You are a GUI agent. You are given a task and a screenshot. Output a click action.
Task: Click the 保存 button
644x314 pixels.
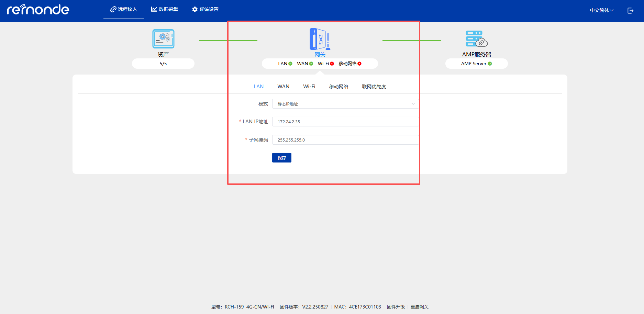click(x=281, y=158)
